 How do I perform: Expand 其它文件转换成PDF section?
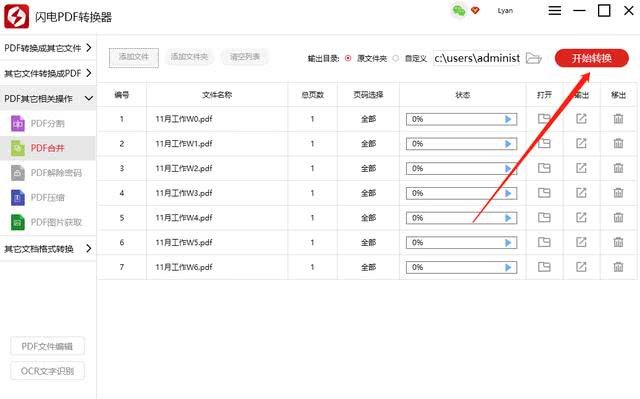[x=48, y=73]
